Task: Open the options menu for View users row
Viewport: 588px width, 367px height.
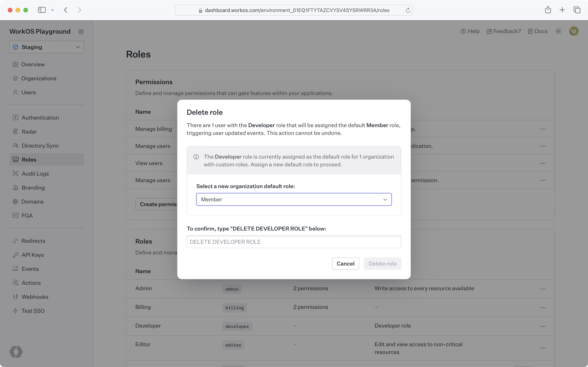Action: click(543, 163)
